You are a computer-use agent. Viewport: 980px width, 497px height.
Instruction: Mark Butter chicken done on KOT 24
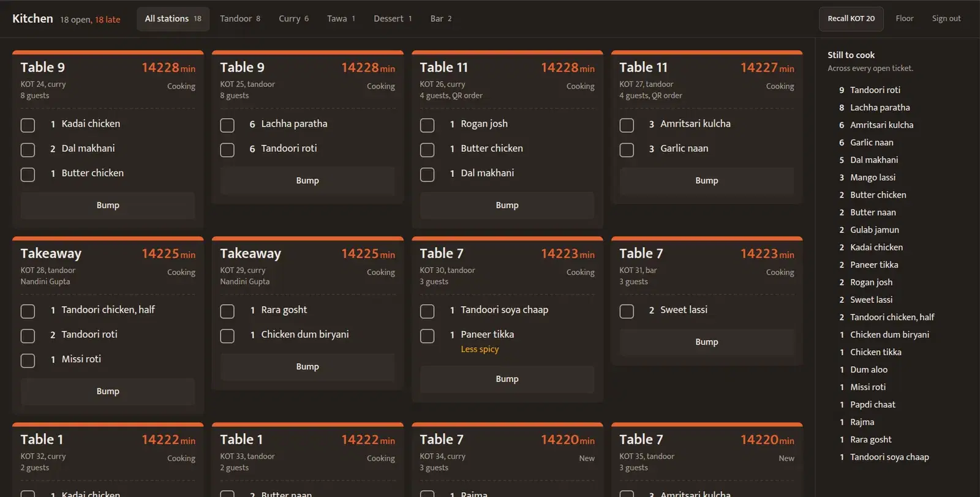click(x=28, y=174)
